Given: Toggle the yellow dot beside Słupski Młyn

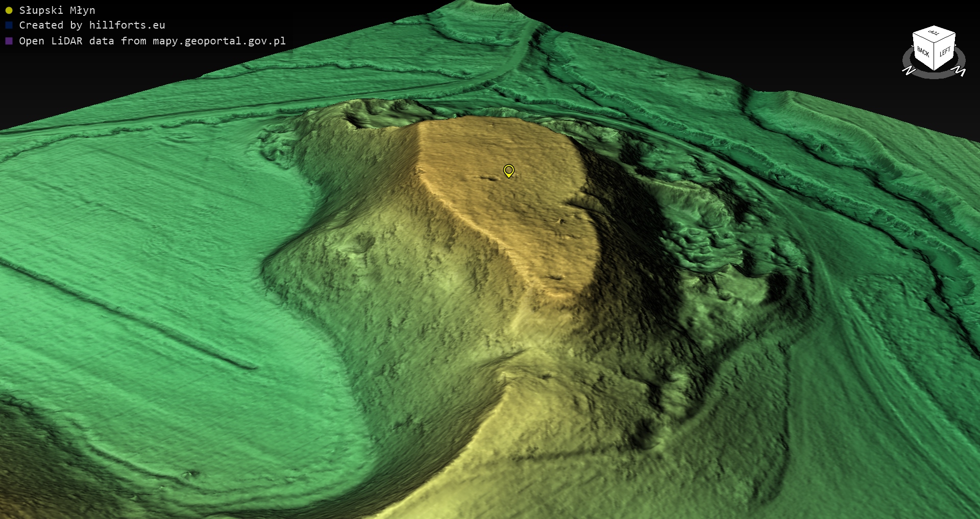Looking at the screenshot, I should (9, 11).
